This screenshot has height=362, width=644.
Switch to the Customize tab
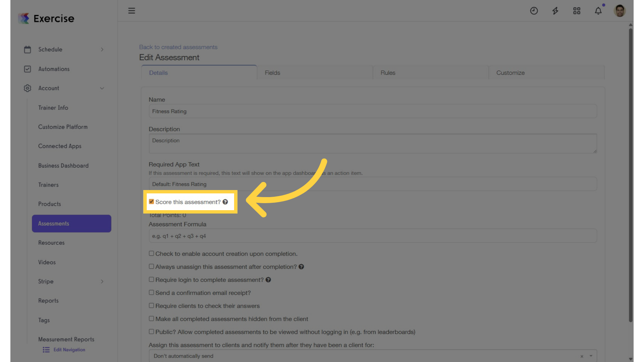pyautogui.click(x=546, y=73)
